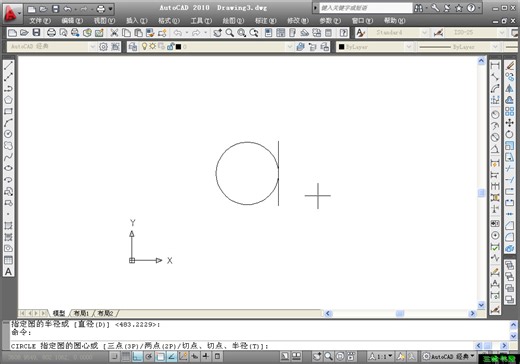Click command history scroll up arrow

click(x=513, y=325)
